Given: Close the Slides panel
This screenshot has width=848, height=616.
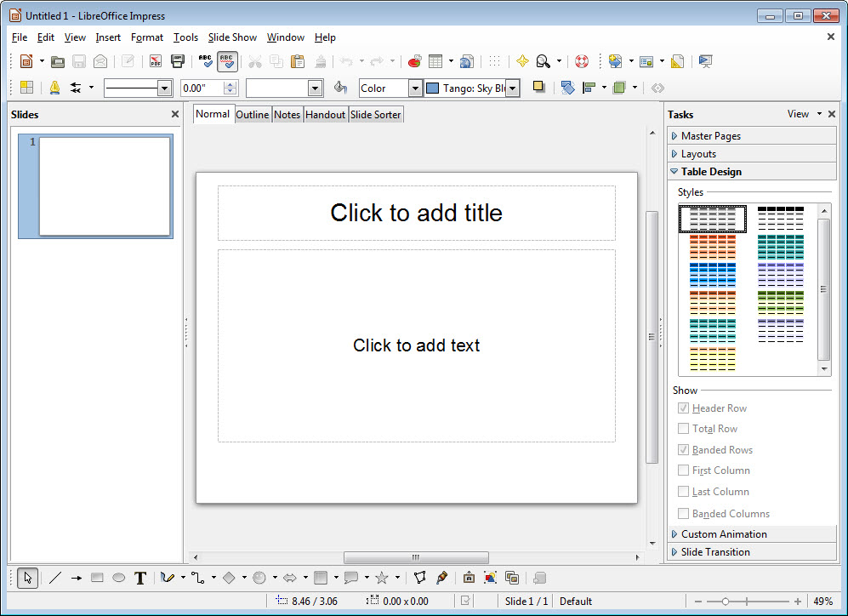Looking at the screenshot, I should 174,114.
